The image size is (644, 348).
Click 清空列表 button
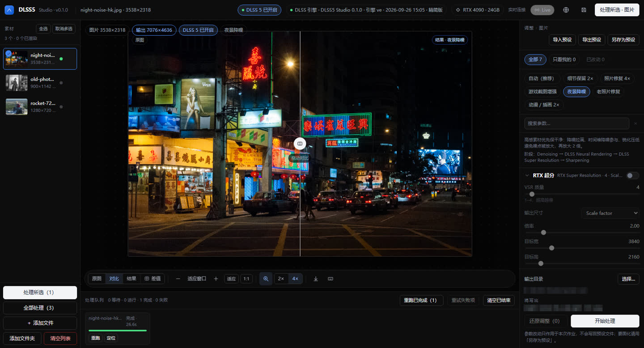60,338
